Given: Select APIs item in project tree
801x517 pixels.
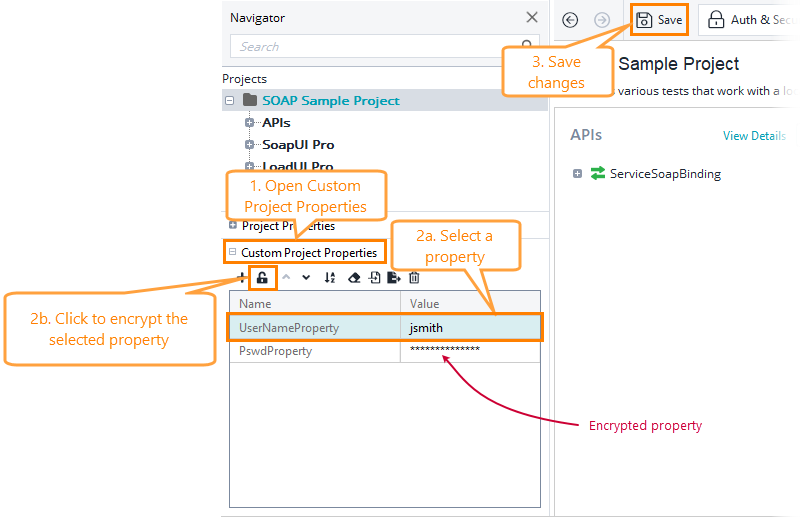Looking at the screenshot, I should tap(276, 123).
